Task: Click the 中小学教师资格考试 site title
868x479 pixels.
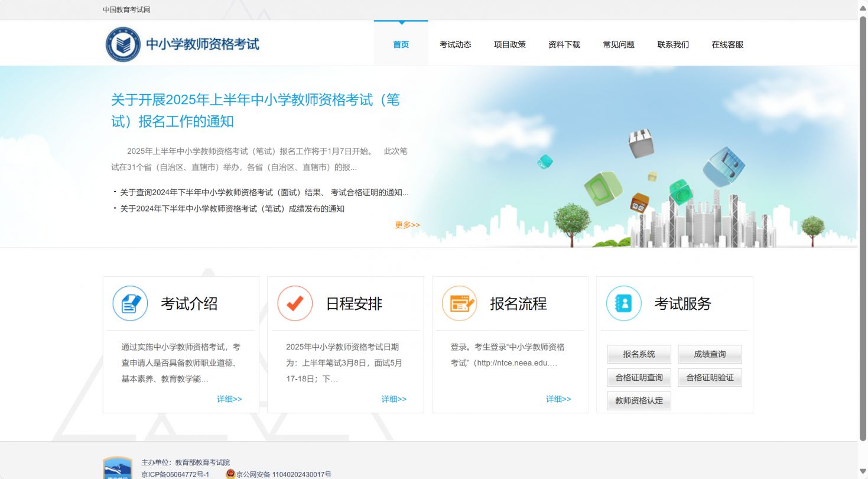Action: point(203,44)
